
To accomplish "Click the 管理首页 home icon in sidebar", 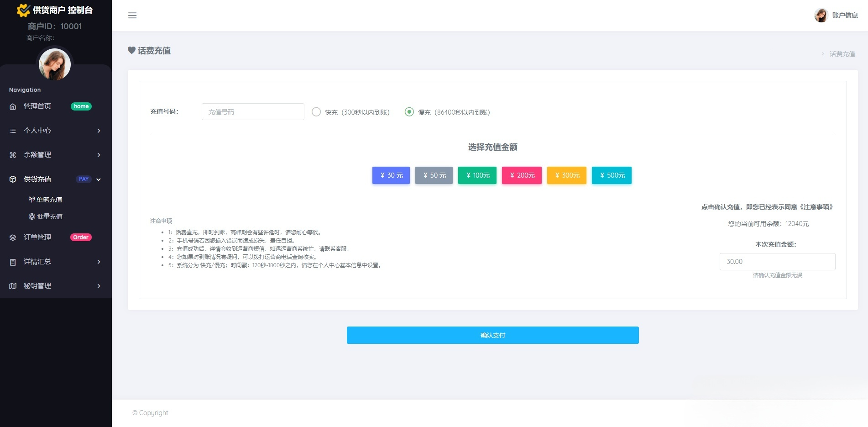I will pyautogui.click(x=13, y=106).
